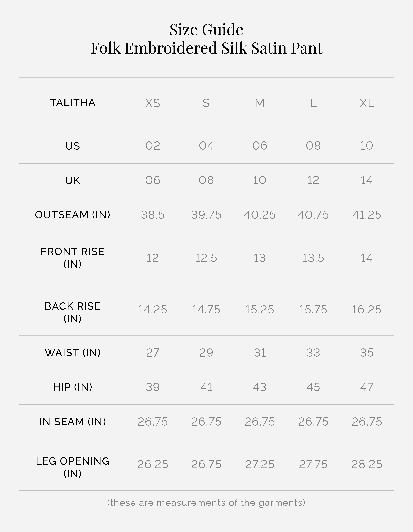The image size is (413, 532).
Task: Select the XL size column header
Action: point(367,103)
